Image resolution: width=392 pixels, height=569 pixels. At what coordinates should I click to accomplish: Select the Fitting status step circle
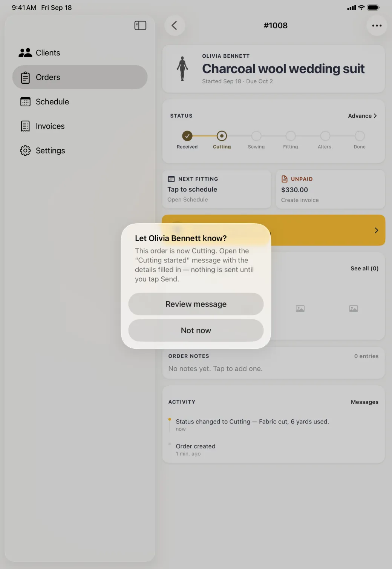pos(291,136)
